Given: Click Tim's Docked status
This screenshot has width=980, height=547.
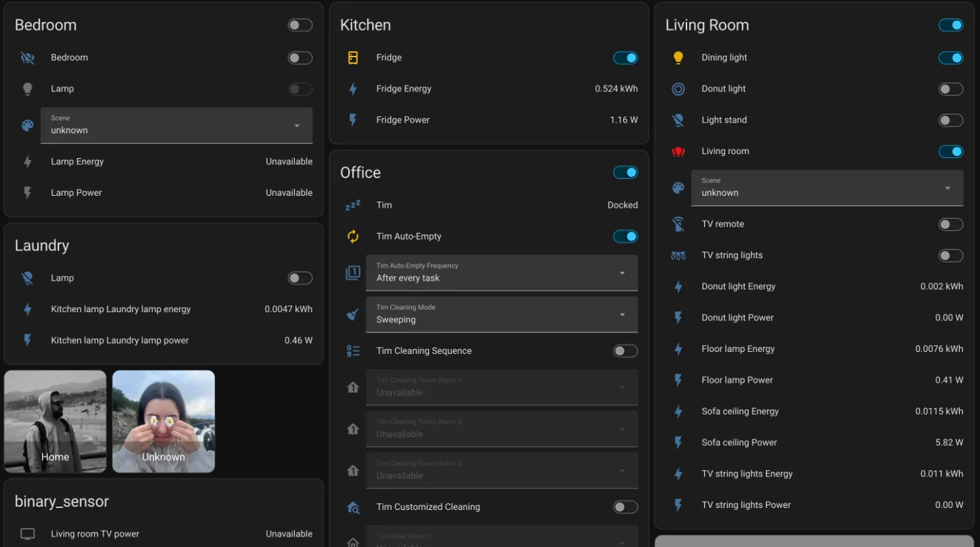Looking at the screenshot, I should coord(623,205).
